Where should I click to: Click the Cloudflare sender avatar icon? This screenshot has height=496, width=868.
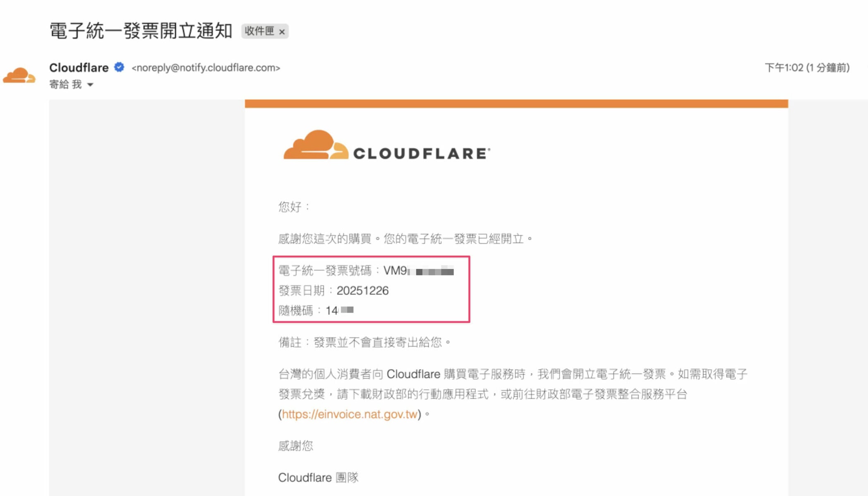pos(19,76)
